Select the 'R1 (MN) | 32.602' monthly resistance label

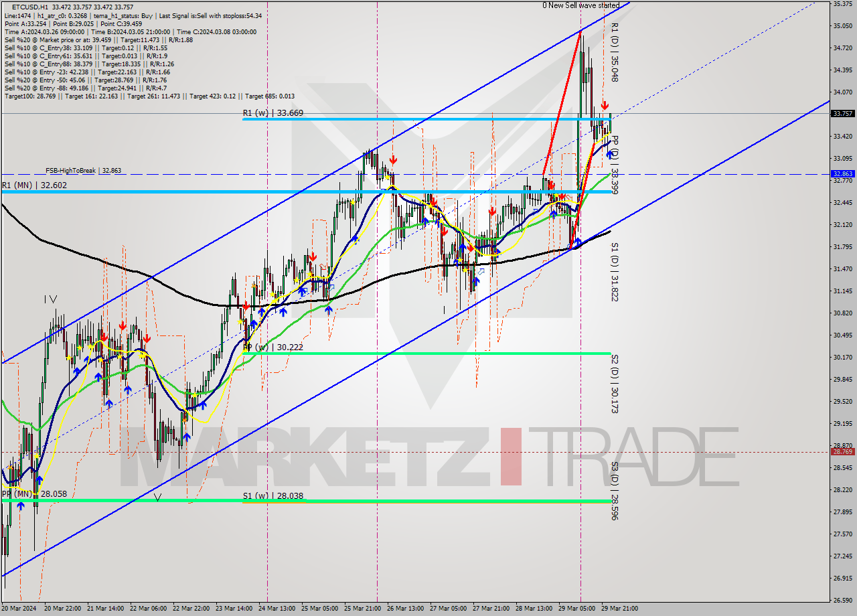pos(34,185)
